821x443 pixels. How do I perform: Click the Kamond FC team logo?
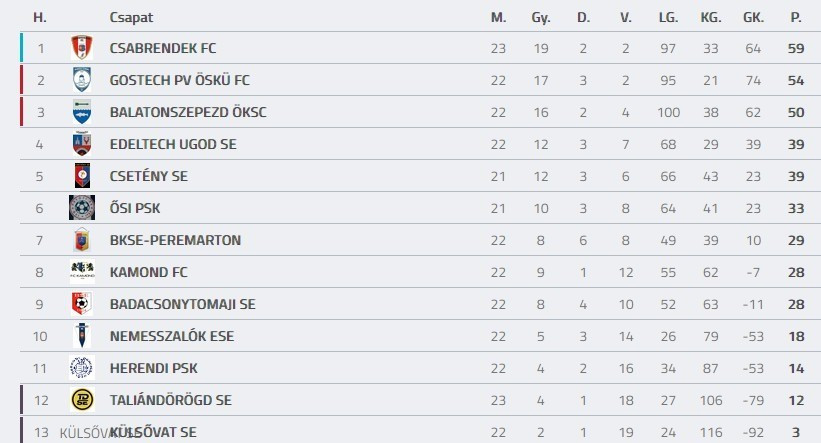point(81,272)
